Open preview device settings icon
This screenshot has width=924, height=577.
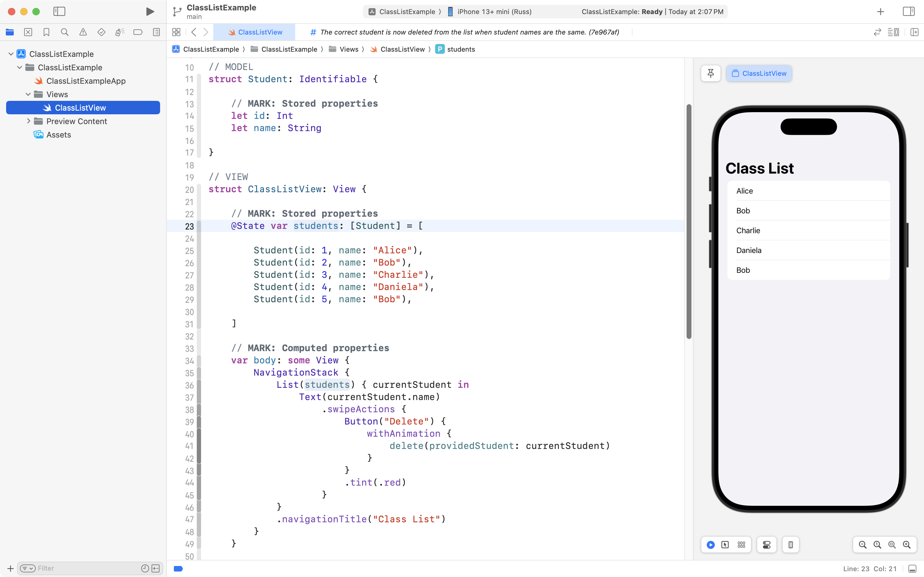(766, 545)
